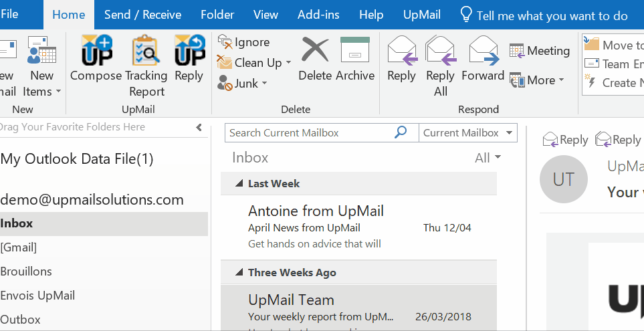Image resolution: width=644 pixels, height=331 pixels.
Task: Collapse the Three Weeks Ago group
Action: pos(239,272)
